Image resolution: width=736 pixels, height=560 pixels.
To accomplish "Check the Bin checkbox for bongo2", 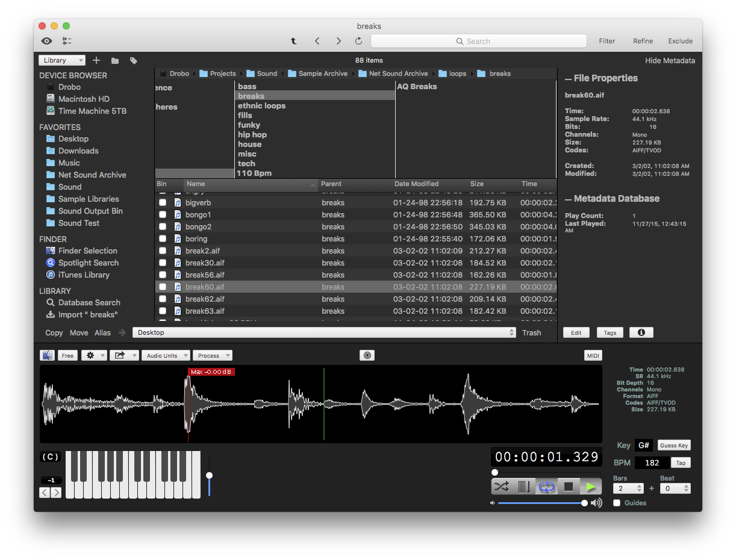I will coord(163,227).
